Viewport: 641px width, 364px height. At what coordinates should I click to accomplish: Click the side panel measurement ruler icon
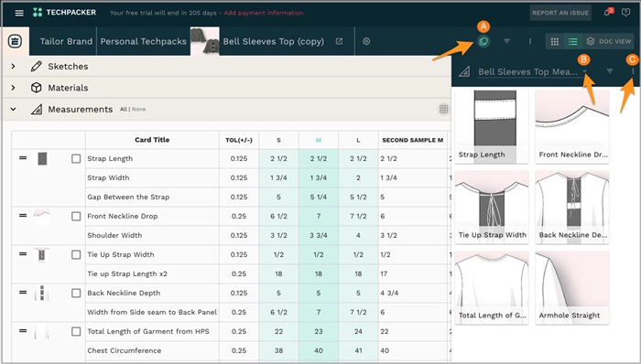coord(464,72)
